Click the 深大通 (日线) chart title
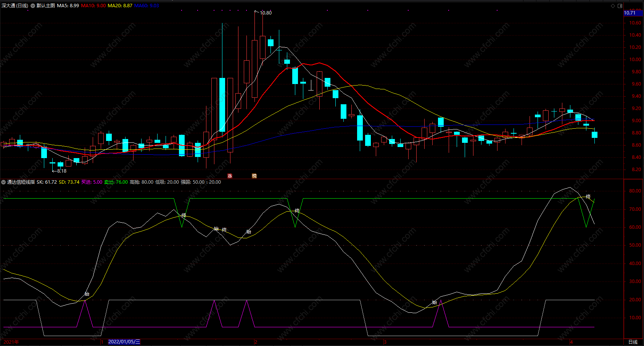This screenshot has width=644, height=346. (x=15, y=6)
